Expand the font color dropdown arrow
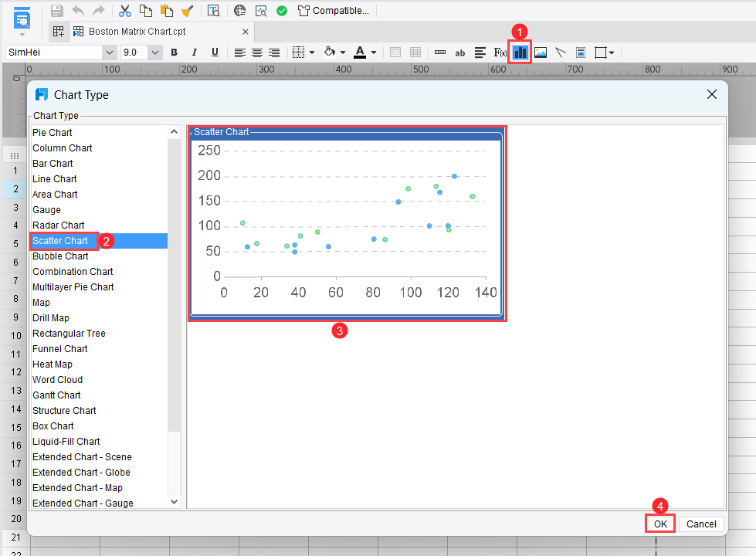Image resolution: width=756 pixels, height=556 pixels. point(374,53)
